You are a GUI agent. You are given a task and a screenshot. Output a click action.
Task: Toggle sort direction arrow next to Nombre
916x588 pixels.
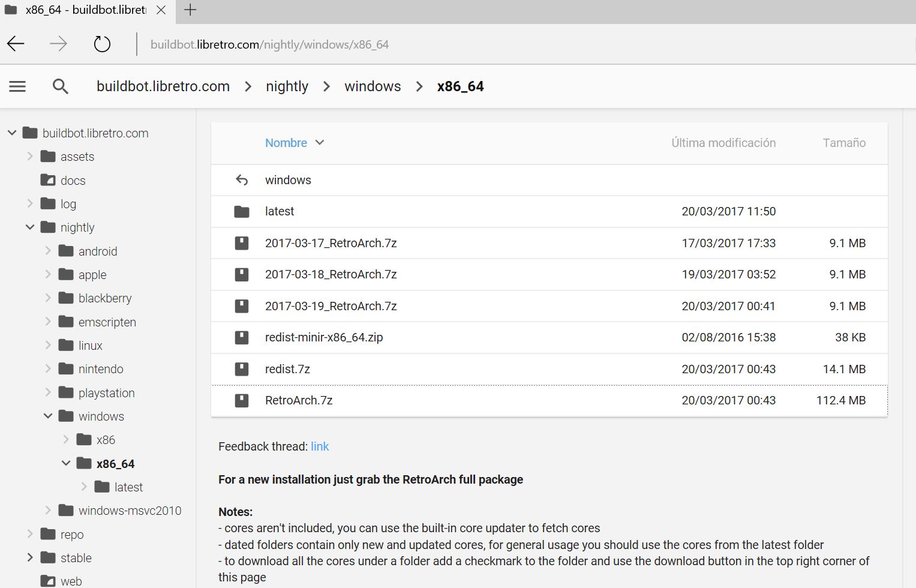(x=320, y=143)
